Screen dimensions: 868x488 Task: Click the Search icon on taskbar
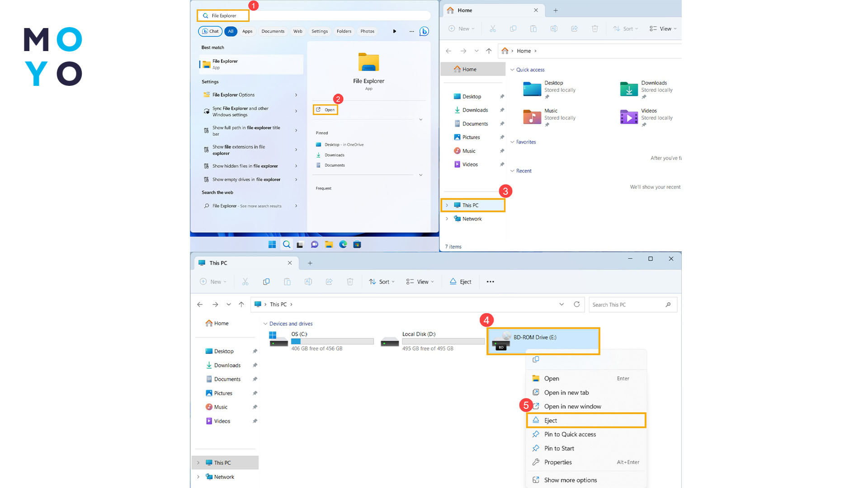287,244
